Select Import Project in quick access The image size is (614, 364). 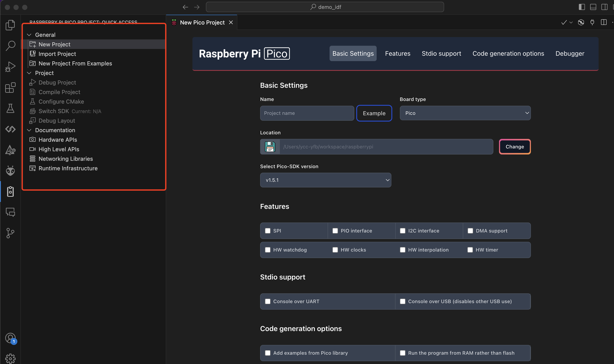(x=93, y=54)
